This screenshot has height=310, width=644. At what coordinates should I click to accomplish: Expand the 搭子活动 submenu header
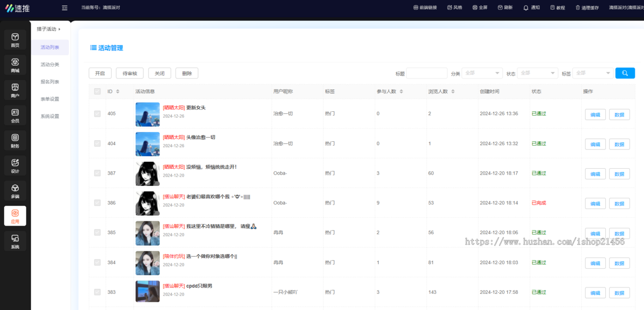(x=49, y=29)
